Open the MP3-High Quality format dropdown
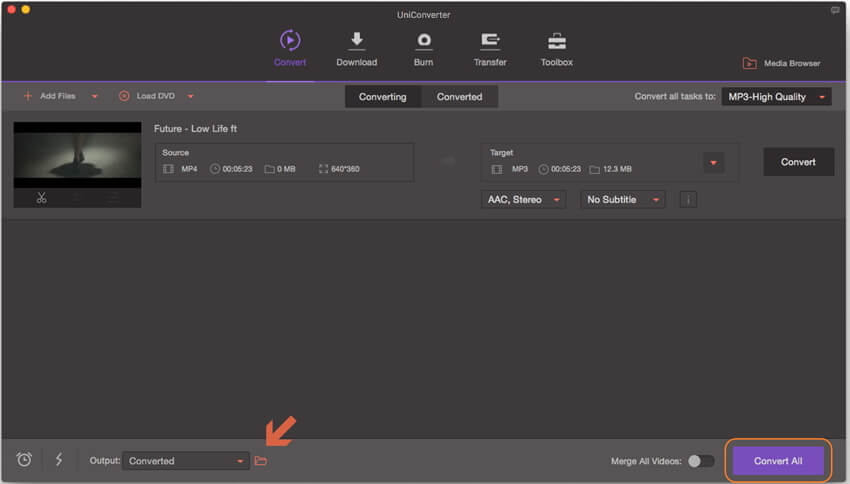Screen dimensions: 850x484 pos(776,96)
